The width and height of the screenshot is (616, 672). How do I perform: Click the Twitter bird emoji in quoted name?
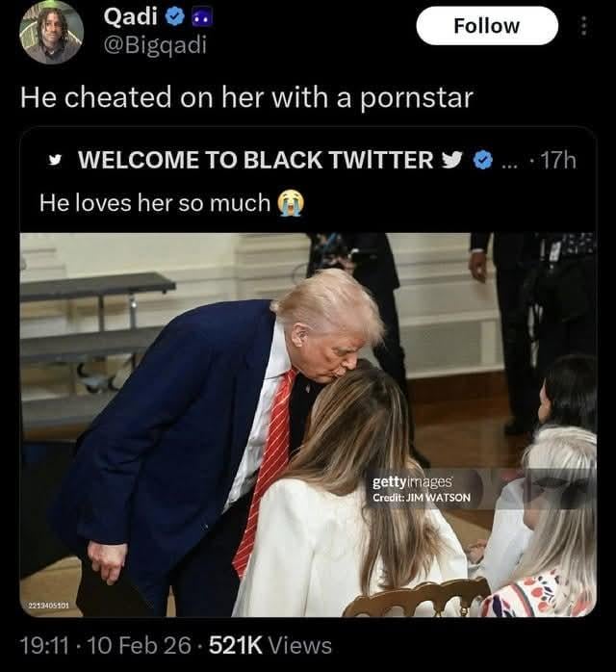pos(452,160)
